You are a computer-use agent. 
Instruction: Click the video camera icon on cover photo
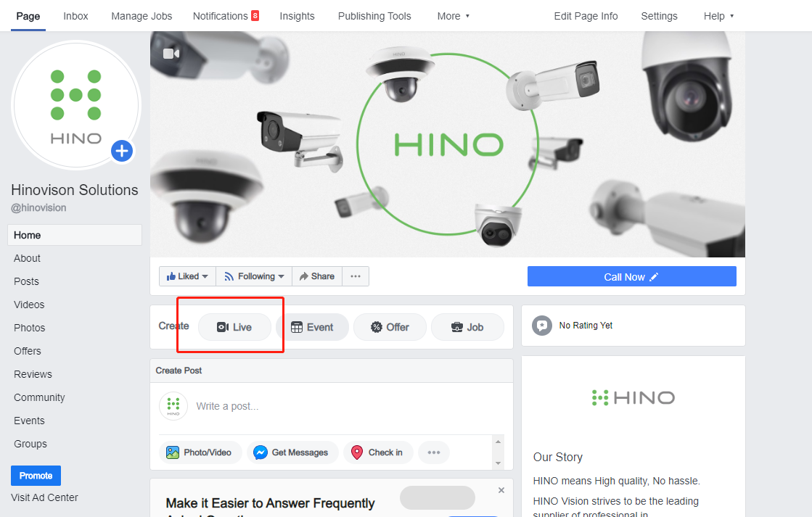tap(171, 54)
